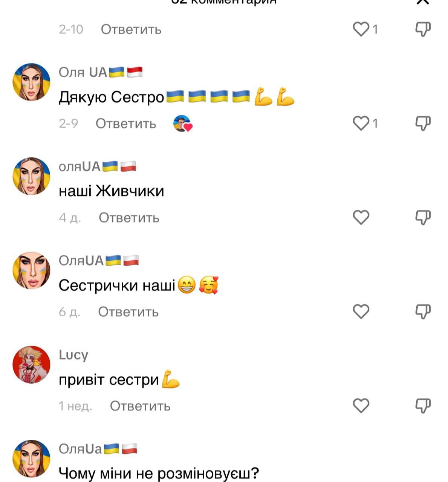Reply to the "Сестрички наші" comment
The image size is (448, 482).
coord(128,312)
